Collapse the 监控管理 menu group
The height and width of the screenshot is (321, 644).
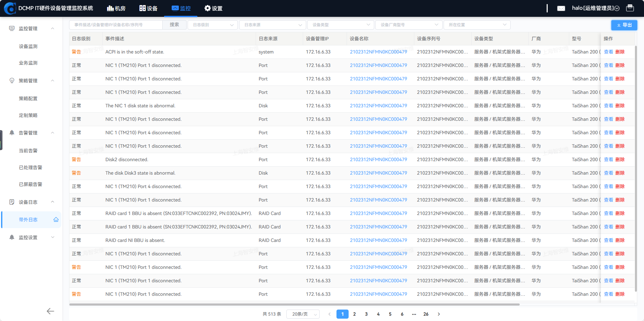(x=53, y=29)
